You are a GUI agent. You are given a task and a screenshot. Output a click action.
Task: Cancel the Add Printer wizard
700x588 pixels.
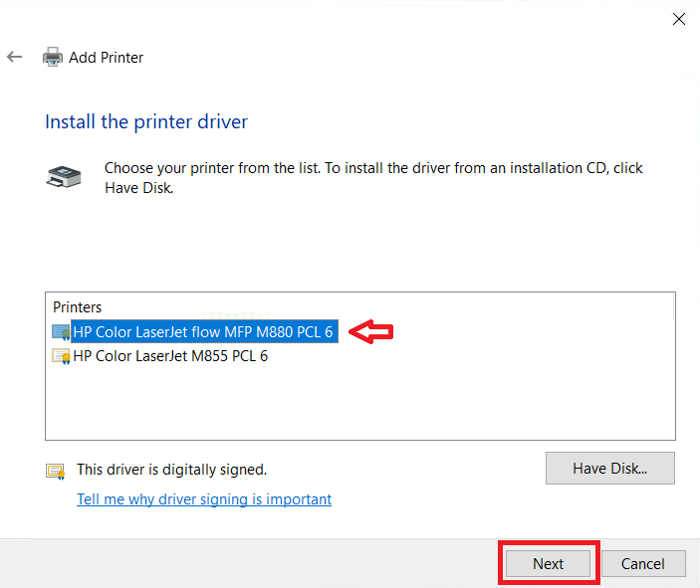coord(643,564)
